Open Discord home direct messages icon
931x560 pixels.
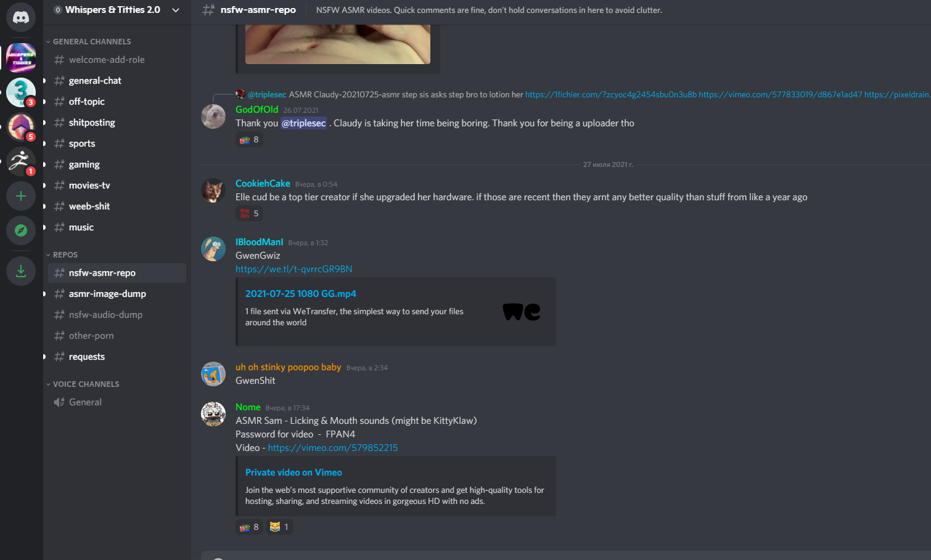click(x=21, y=17)
